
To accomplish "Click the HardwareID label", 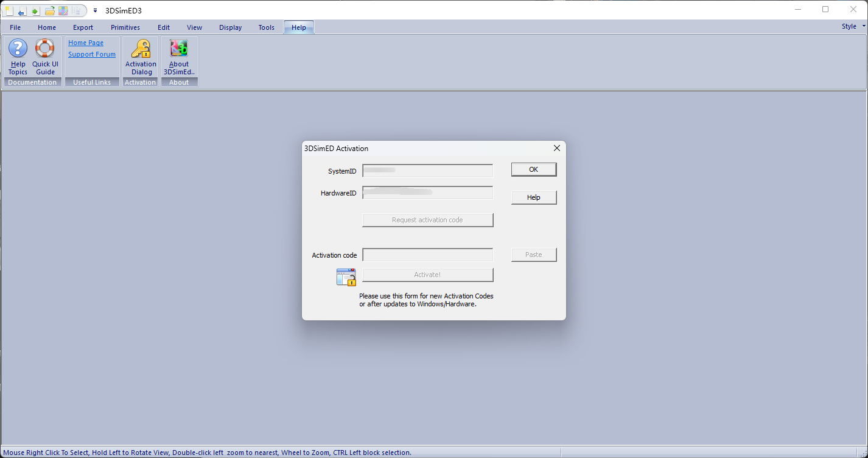I will [x=338, y=193].
